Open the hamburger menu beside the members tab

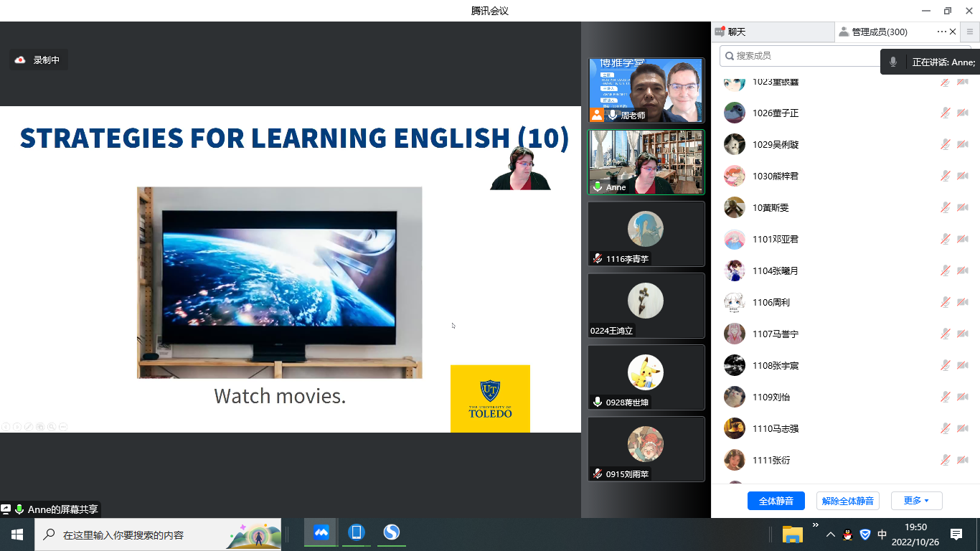click(x=970, y=32)
